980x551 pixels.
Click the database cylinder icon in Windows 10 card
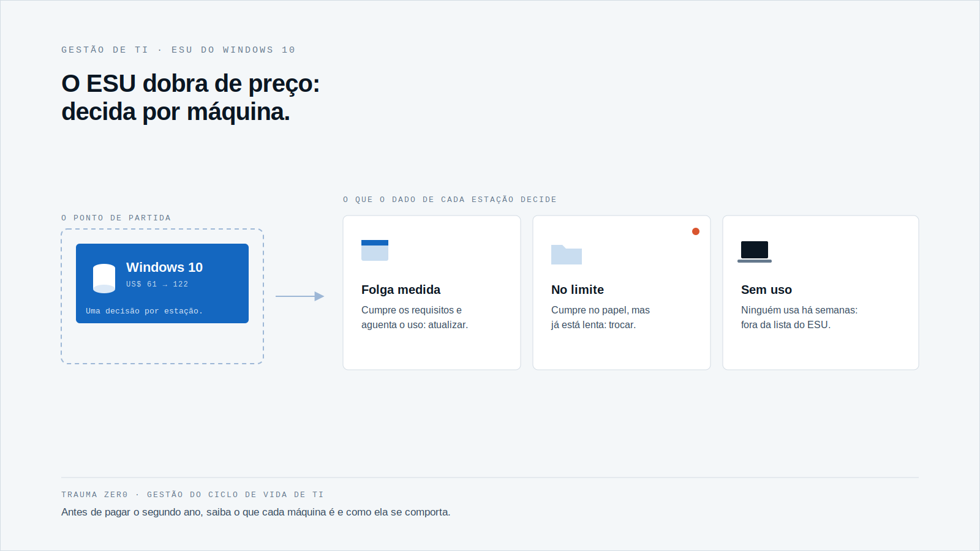104,279
